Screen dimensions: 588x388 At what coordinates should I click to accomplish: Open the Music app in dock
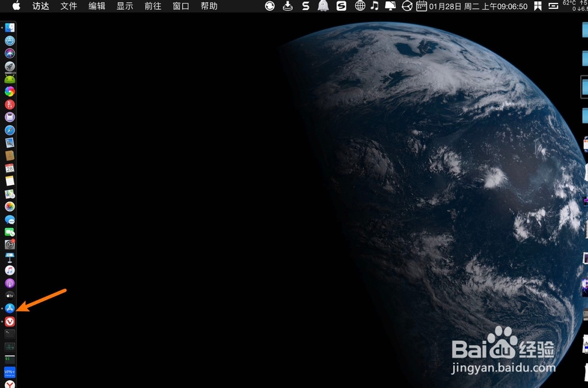[10, 270]
